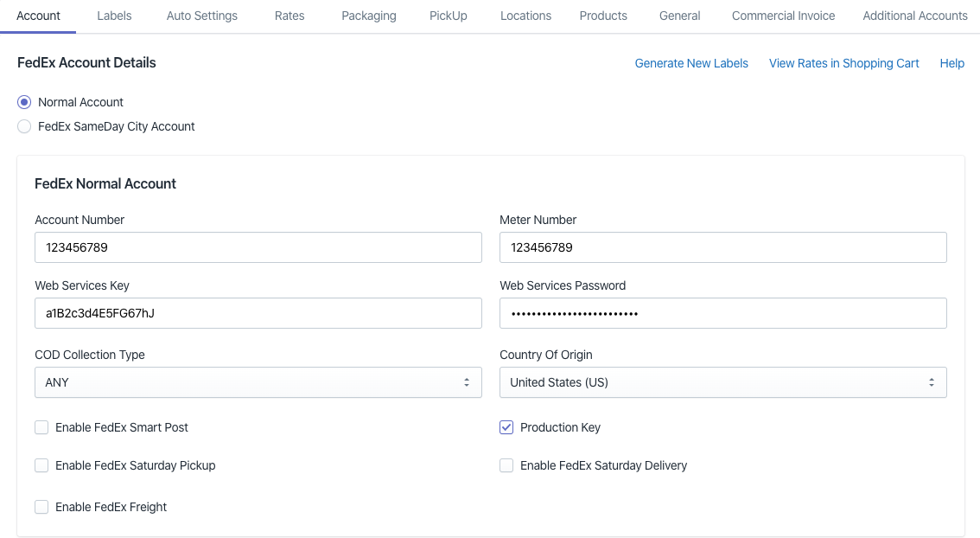Viewport: 980px width, 538px height.
Task: Click the Web Services Password field
Action: [x=723, y=313]
